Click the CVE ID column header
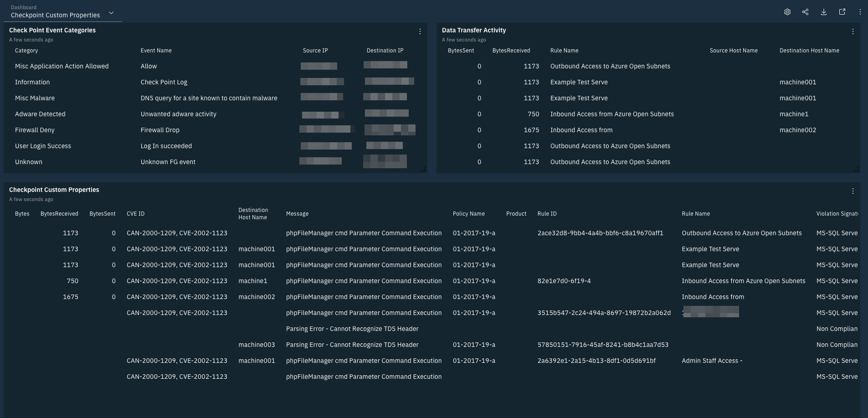Screen dimensions: 868x418 coord(135,214)
